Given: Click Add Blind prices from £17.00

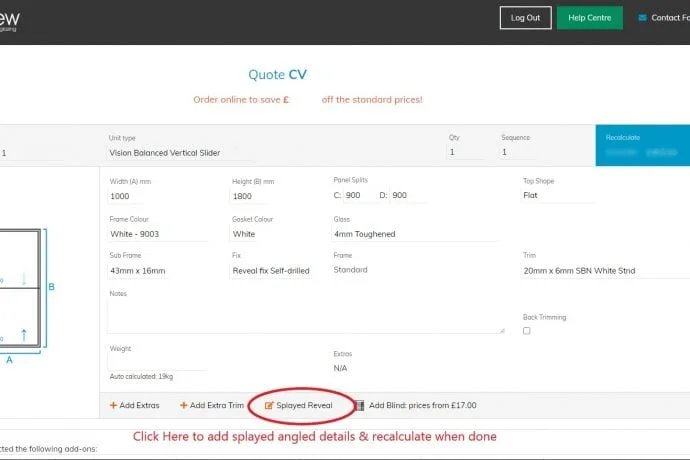Looking at the screenshot, I should click(x=422, y=405).
